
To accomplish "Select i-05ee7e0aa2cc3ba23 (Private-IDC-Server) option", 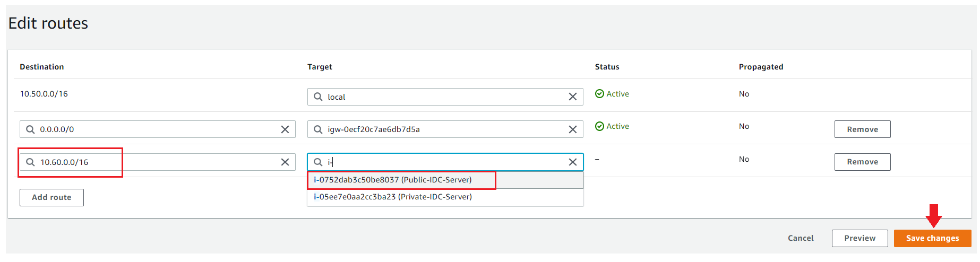I will coord(445,197).
